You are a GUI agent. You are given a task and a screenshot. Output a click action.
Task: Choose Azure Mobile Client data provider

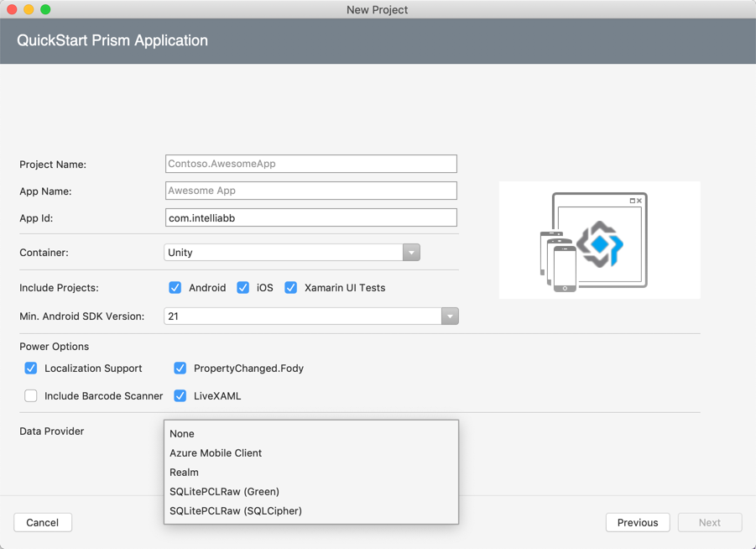(x=311, y=453)
